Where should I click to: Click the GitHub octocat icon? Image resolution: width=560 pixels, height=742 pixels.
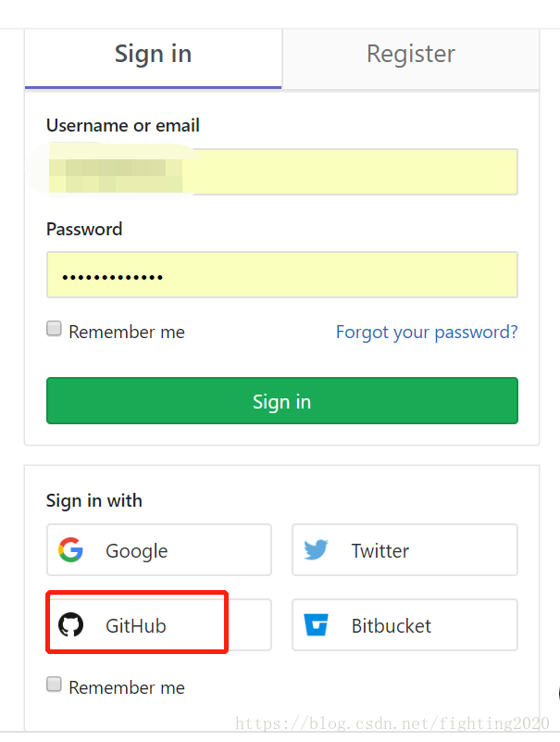point(70,625)
